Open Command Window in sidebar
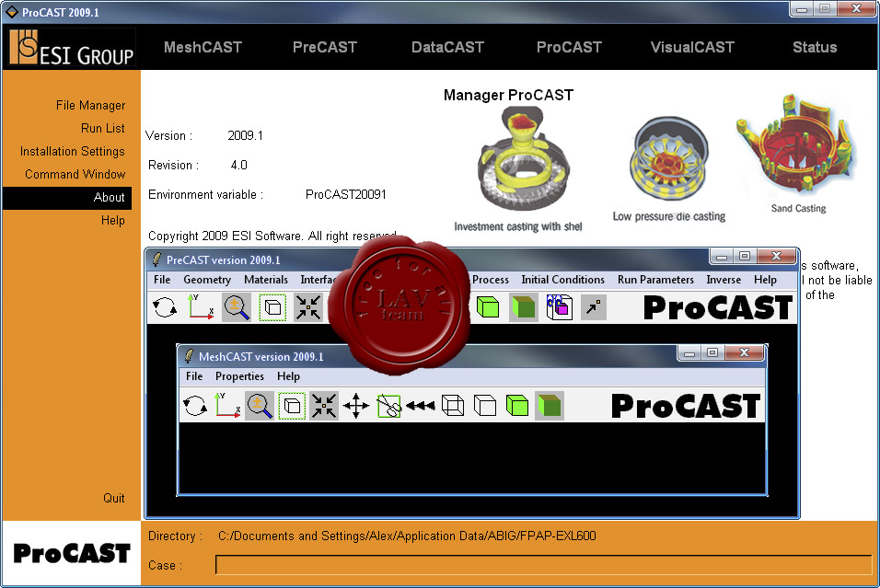Screen dimensions: 880x588 (75, 175)
